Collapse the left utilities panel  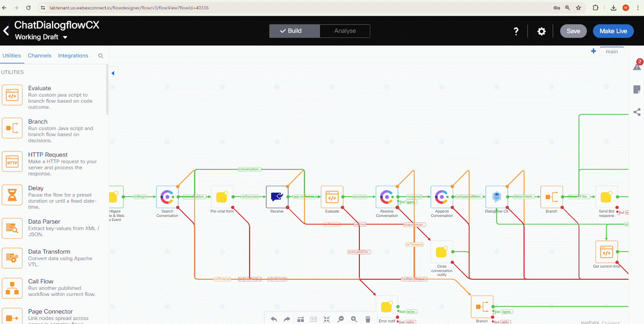(x=113, y=73)
